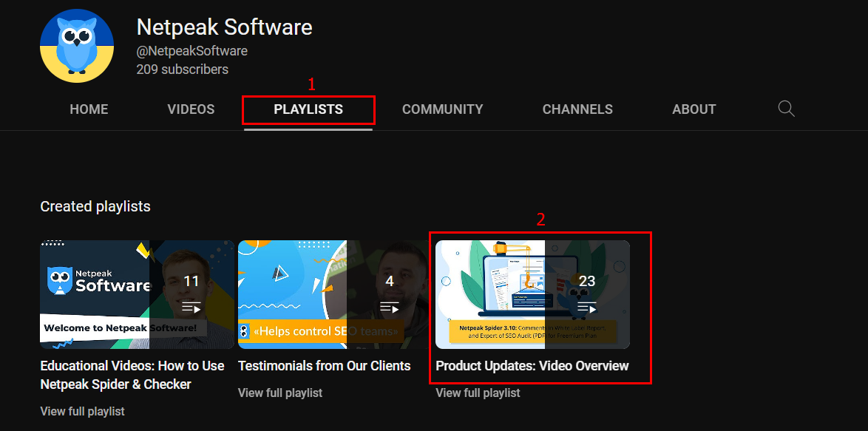Select the PLAYLISTS tab
The height and width of the screenshot is (431, 868).
click(308, 109)
